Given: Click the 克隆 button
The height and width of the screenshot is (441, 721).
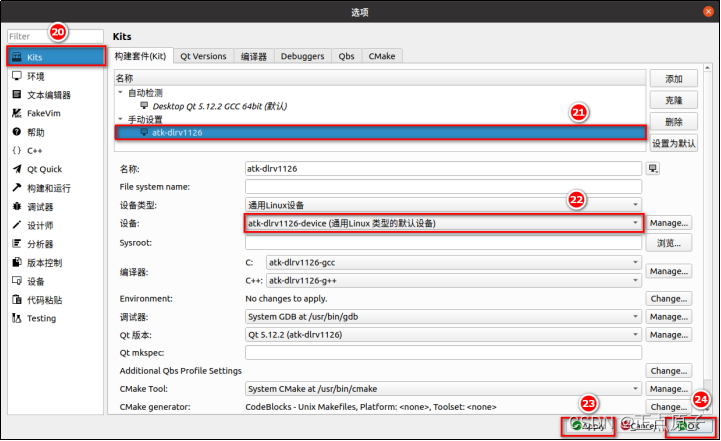Looking at the screenshot, I should [x=674, y=100].
